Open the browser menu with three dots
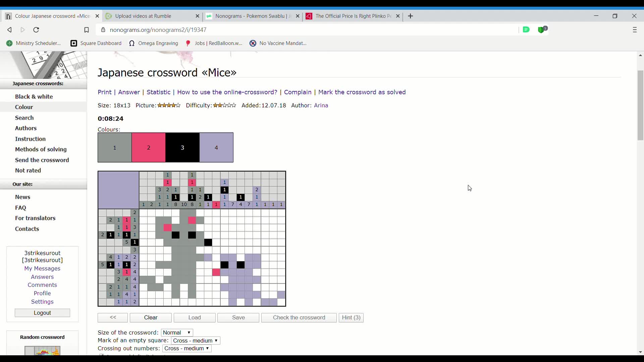Screen dimensions: 644x362 (x=636, y=30)
